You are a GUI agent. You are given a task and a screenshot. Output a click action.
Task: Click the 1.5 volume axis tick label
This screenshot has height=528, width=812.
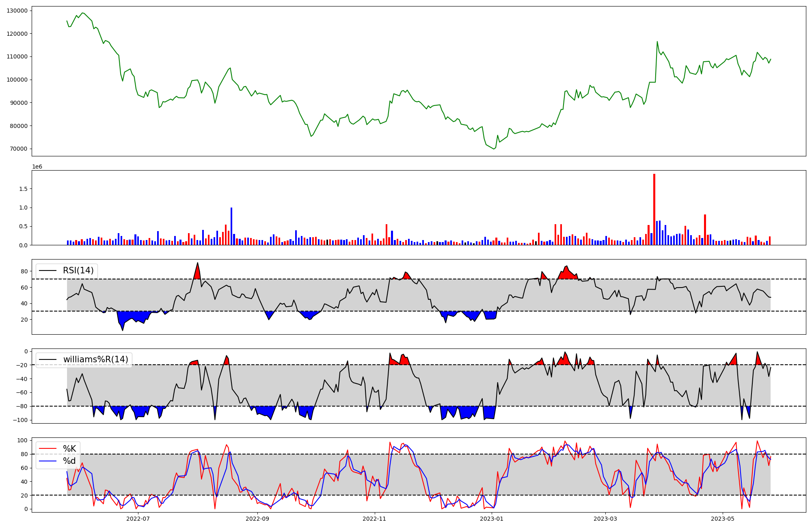23,189
